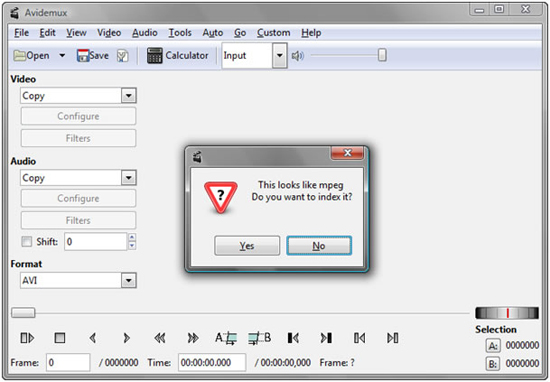Click the Play button in playback controls
The height and width of the screenshot is (382, 550).
pos(27,338)
